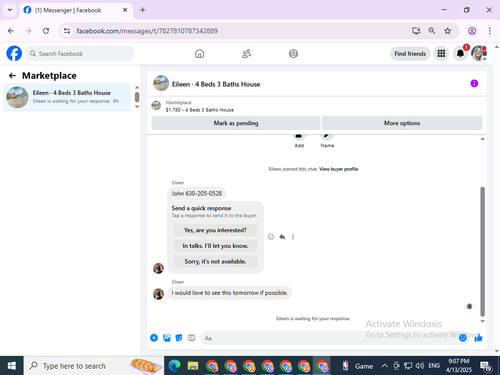This screenshot has width=500, height=375.
Task: Click the message John 630-205-0528
Action: [197, 193]
